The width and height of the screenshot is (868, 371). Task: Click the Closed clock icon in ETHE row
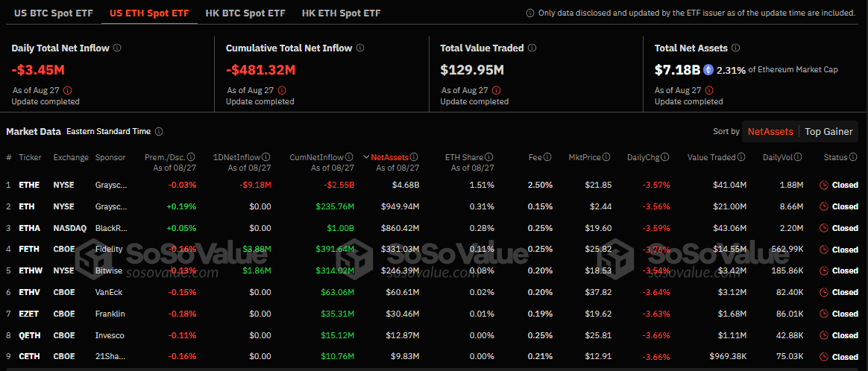[x=823, y=185]
